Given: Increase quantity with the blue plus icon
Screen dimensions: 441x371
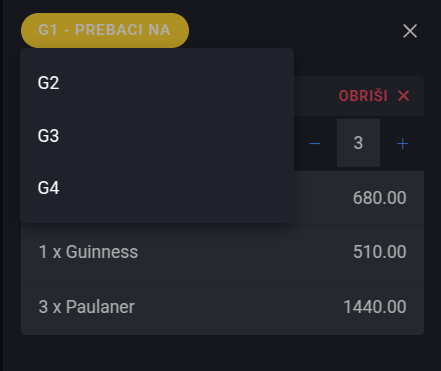Looking at the screenshot, I should pyautogui.click(x=403, y=144).
